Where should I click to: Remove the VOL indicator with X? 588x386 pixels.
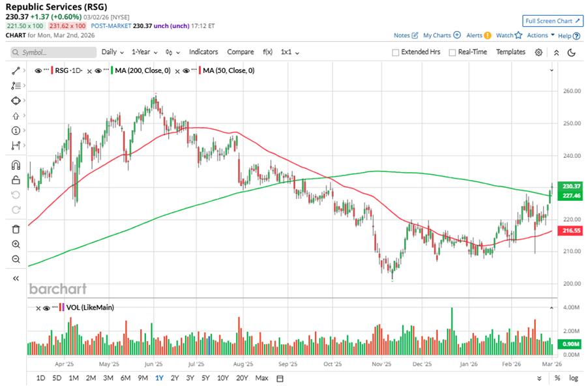[x=38, y=308]
